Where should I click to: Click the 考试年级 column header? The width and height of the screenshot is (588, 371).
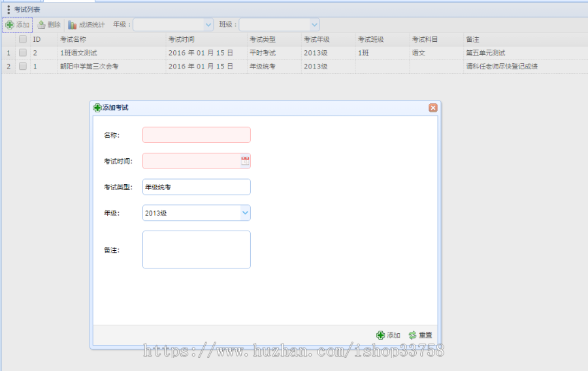point(328,39)
